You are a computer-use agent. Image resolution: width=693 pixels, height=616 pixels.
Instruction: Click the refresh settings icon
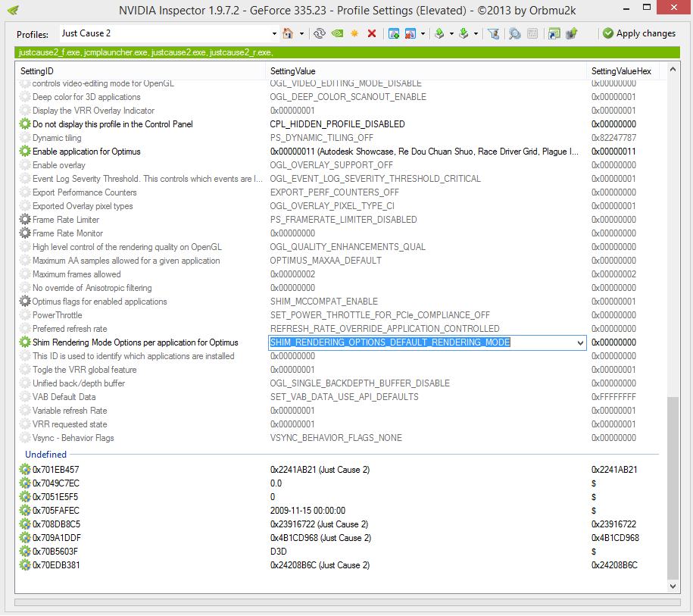click(319, 33)
